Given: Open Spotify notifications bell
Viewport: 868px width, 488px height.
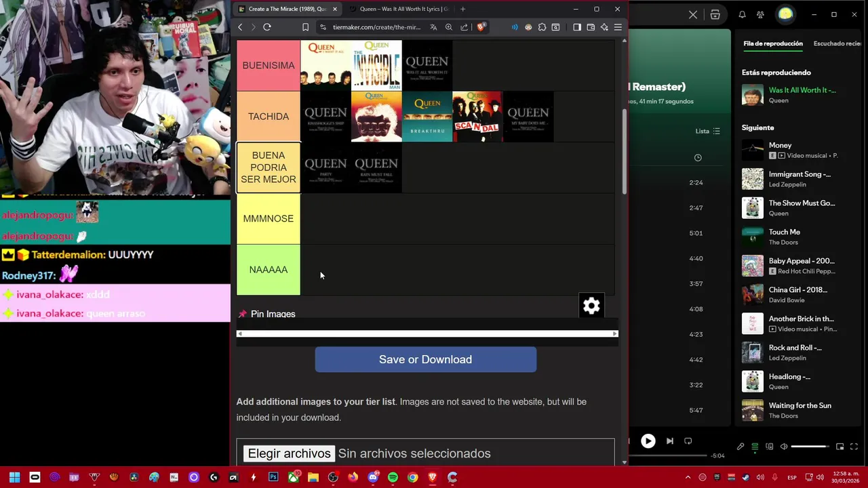Looking at the screenshot, I should [x=742, y=14].
